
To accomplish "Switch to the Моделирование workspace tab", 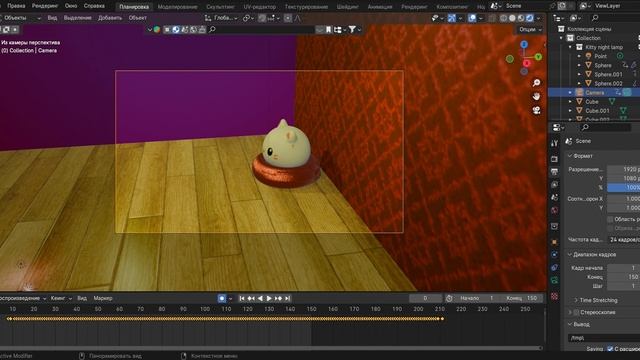I will point(177,7).
